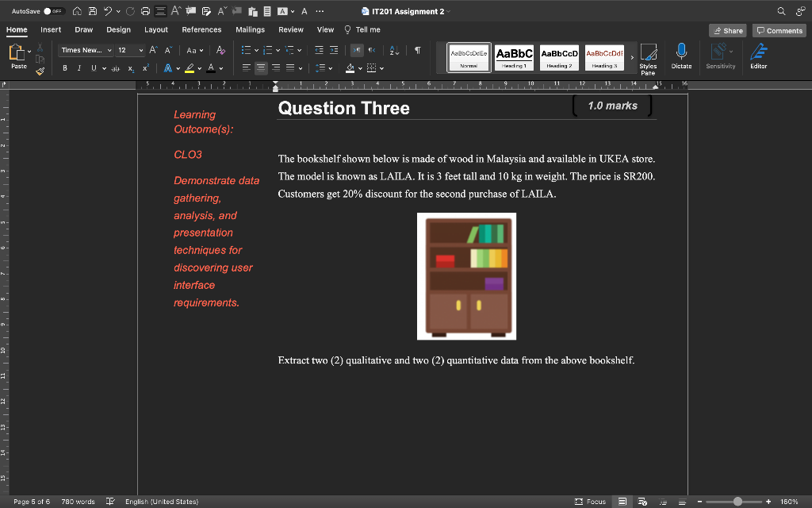Image resolution: width=812 pixels, height=508 pixels.
Task: Click the Share button
Action: point(727,29)
